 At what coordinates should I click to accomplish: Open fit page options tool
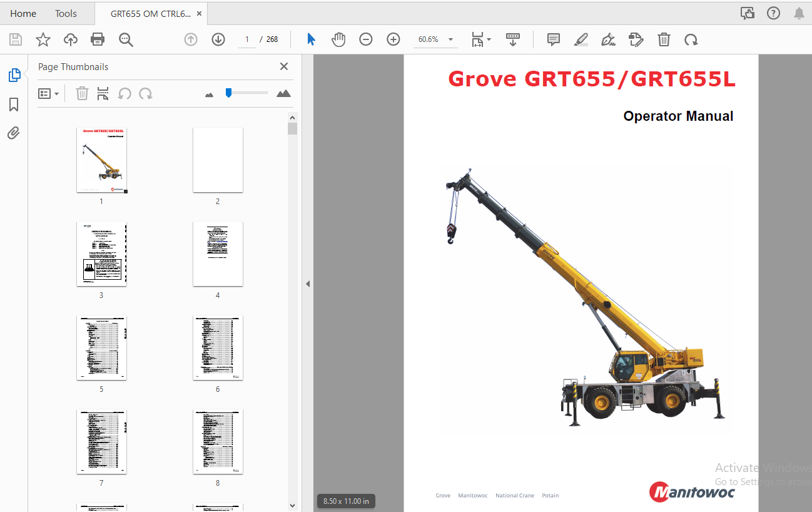click(477, 39)
